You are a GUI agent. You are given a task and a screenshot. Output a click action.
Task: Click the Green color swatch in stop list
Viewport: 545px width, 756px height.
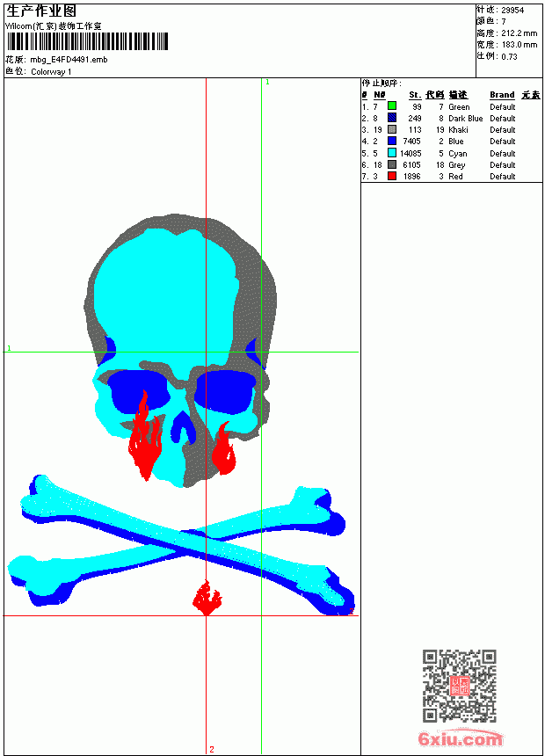392,105
